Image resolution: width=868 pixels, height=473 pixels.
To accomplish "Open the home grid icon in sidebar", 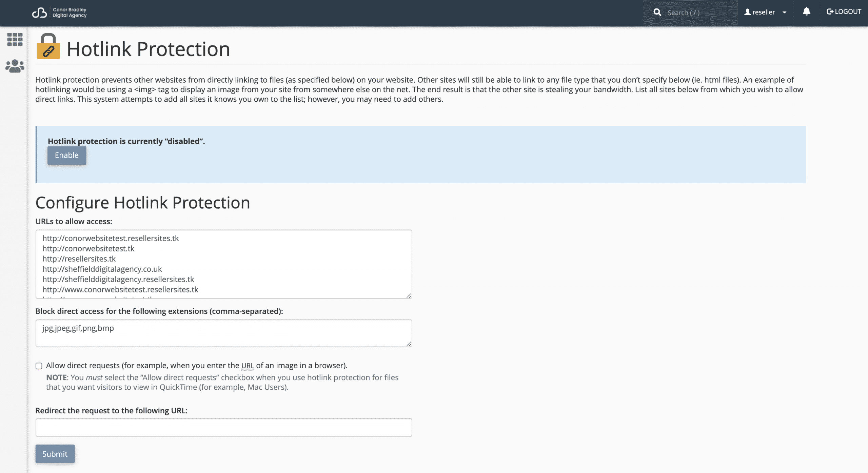I will coord(15,40).
